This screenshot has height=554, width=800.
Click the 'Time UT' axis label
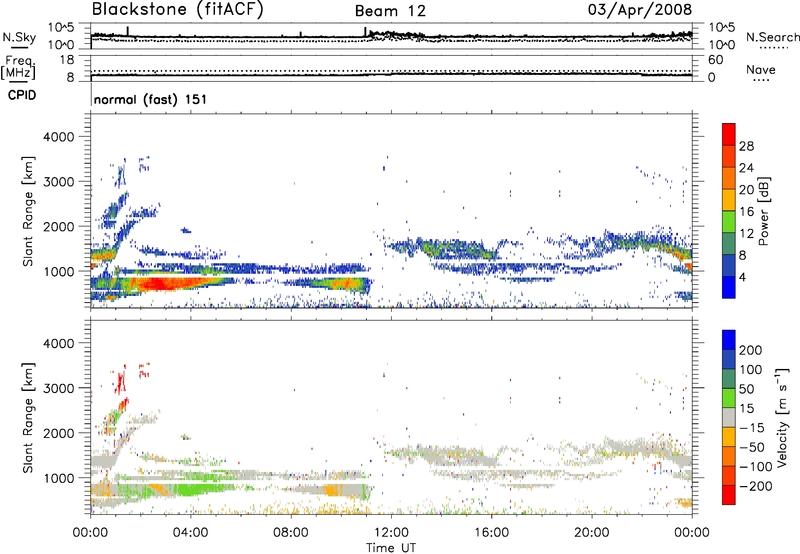tap(391, 548)
